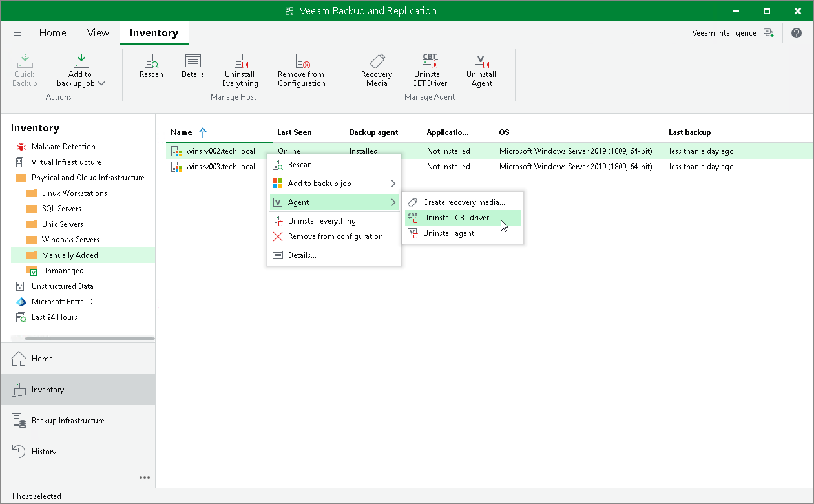
Task: Click the Name column sort arrow
Action: coord(203,132)
